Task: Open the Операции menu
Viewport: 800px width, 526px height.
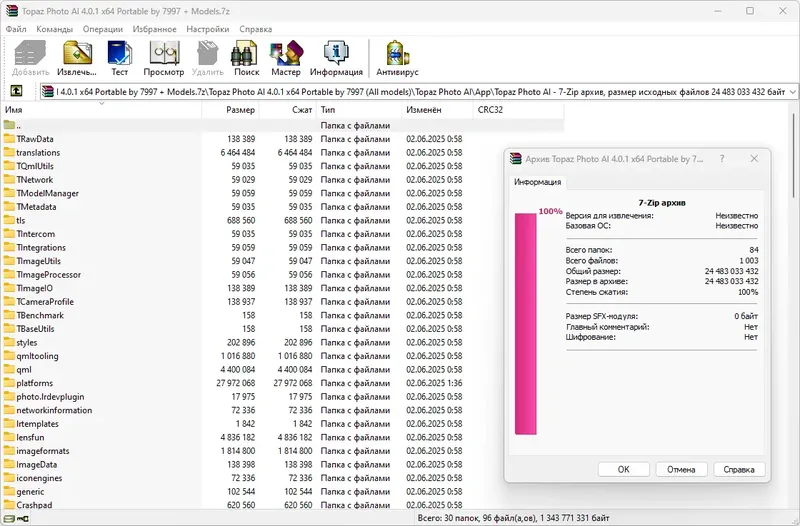Action: [x=103, y=29]
